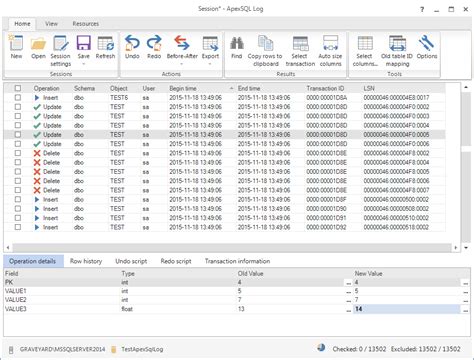The image size is (474, 360).
Task: Open the Transaction information tab
Action: tap(237, 261)
